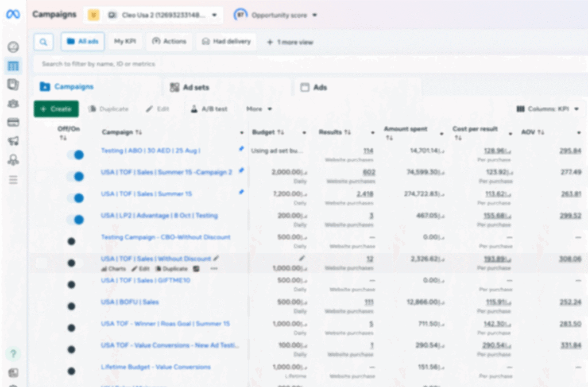Click the green Create button
588x387 pixels.
(x=56, y=109)
